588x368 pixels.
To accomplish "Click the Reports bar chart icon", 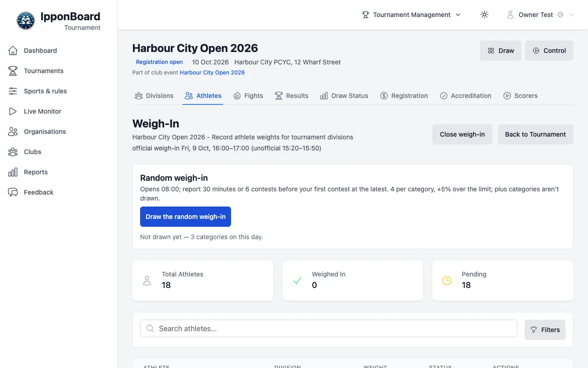I will tap(13, 172).
